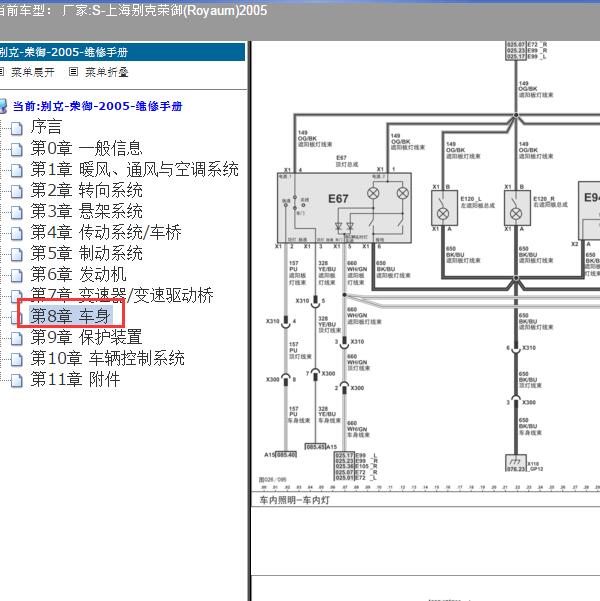Click the 车内照明-车内灯 diagram caption
The height and width of the screenshot is (601, 600).
click(x=294, y=500)
